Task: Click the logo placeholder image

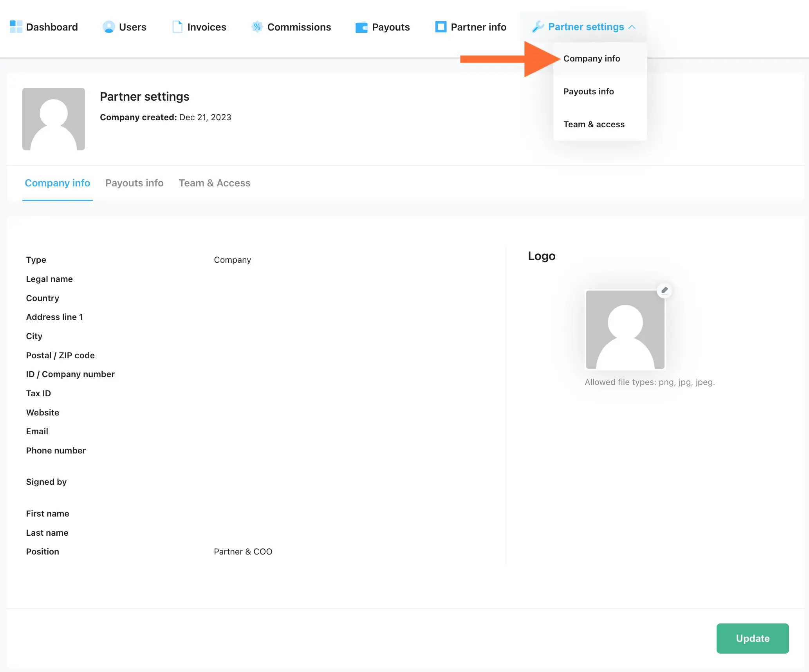Action: coord(625,330)
